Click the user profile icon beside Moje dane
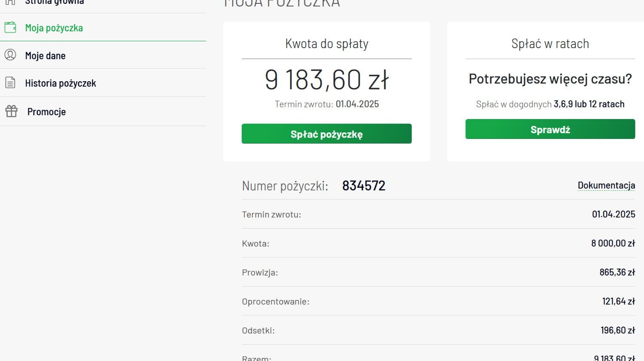The width and height of the screenshot is (644, 361). click(x=10, y=55)
